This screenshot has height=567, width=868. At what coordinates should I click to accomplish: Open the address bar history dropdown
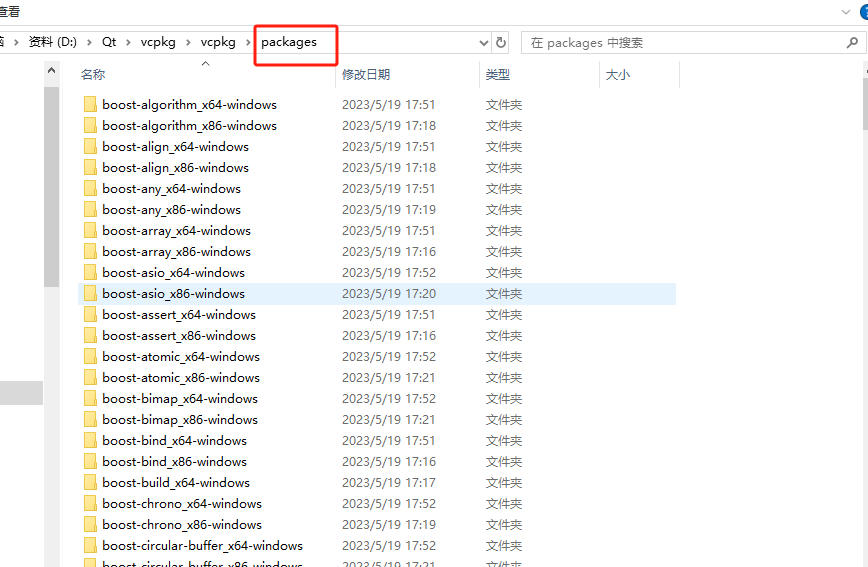[x=483, y=43]
